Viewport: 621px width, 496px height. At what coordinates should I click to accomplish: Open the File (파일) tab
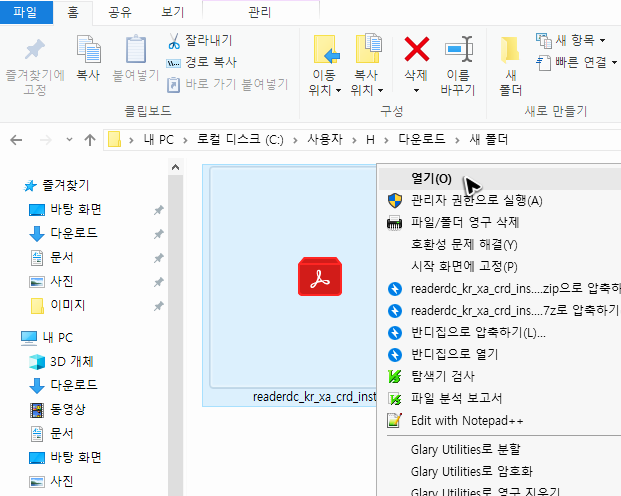(26, 12)
